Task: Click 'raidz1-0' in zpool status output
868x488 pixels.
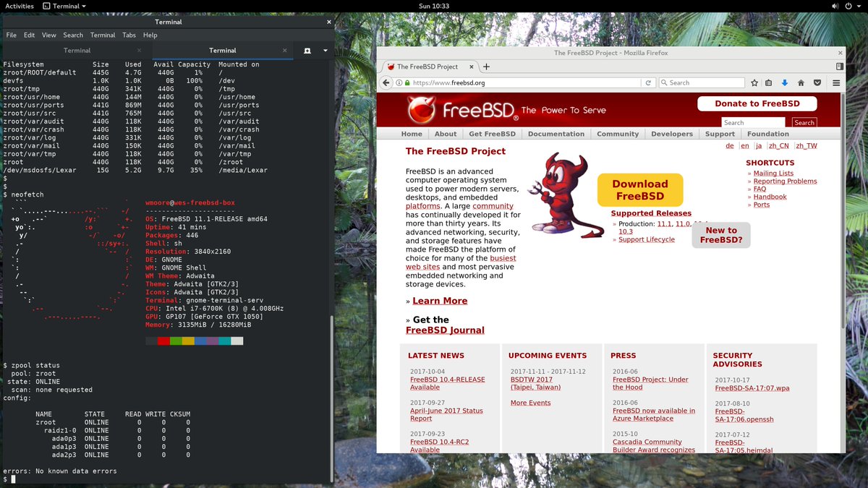Action: (60, 430)
